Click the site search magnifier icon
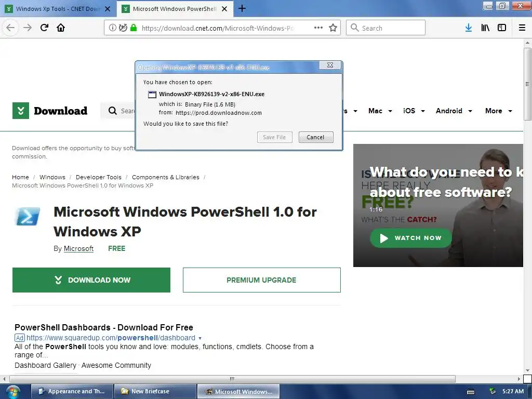532x399 pixels. [x=112, y=111]
